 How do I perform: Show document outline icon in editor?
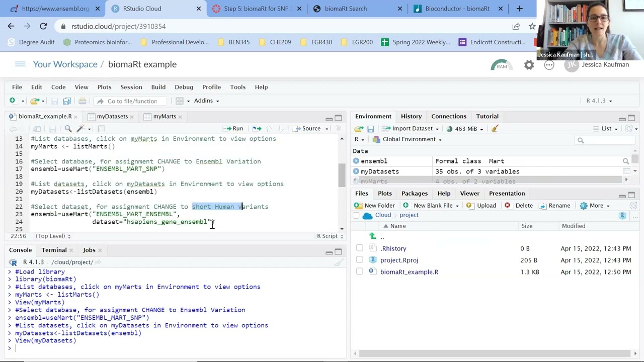tap(338, 129)
